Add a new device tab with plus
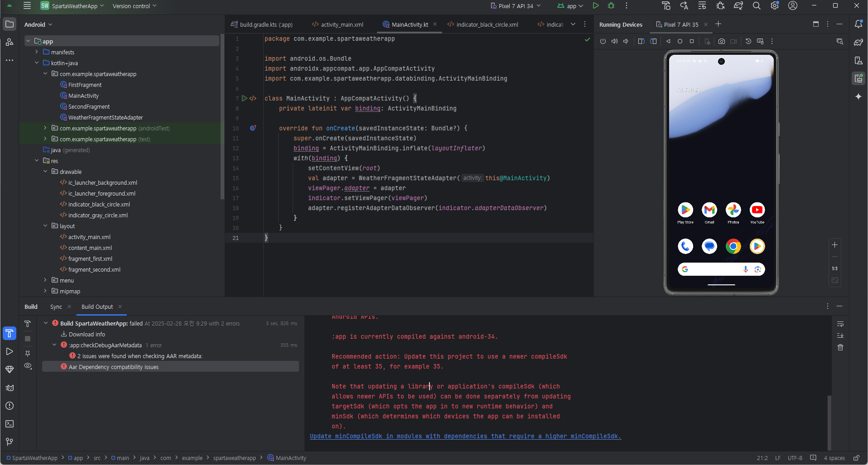 [719, 24]
